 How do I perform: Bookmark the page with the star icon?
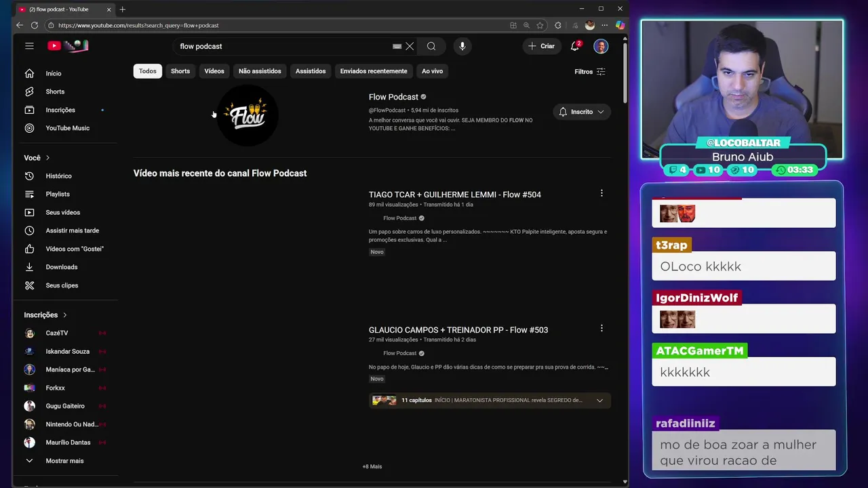540,25
